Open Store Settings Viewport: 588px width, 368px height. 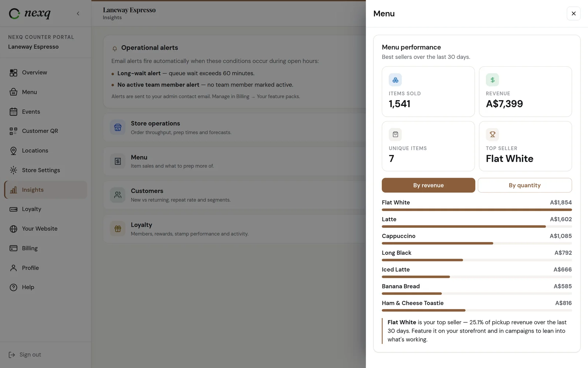(x=46, y=170)
